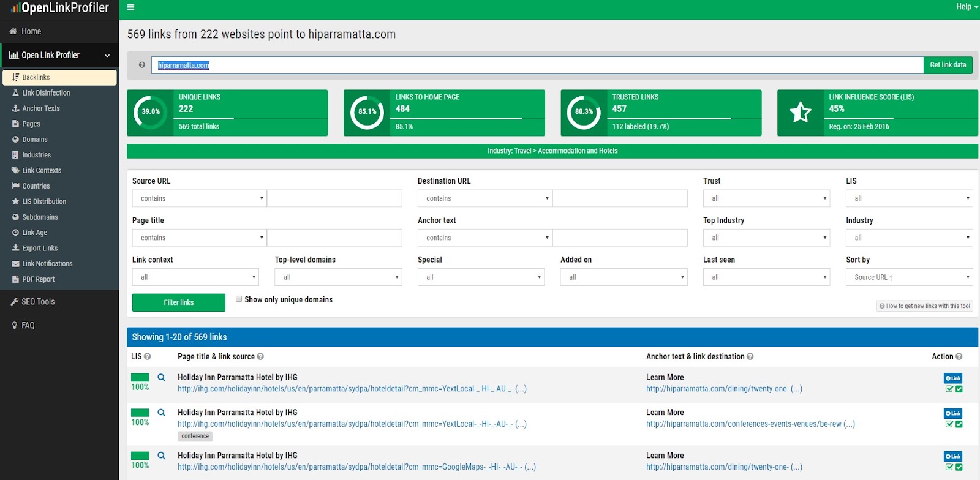Image resolution: width=980 pixels, height=480 pixels.
Task: Open the Industry filter dropdown
Action: (x=909, y=238)
